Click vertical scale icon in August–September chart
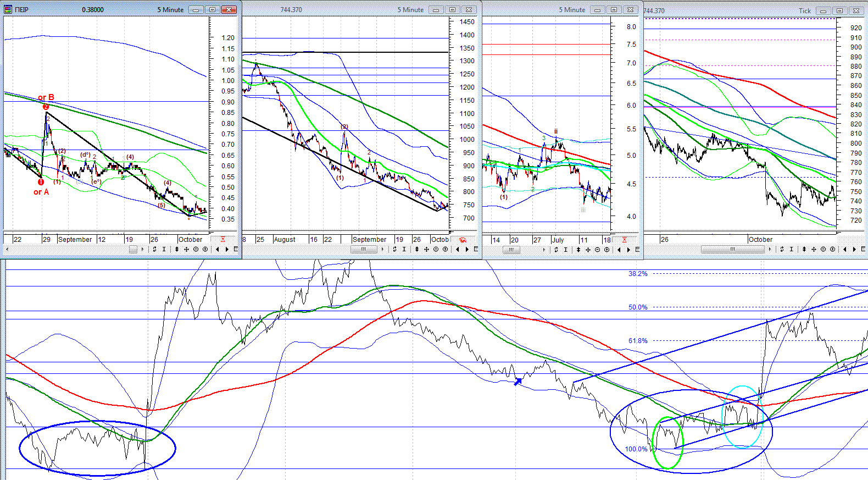Screen dimensions: 868x480 point(417,249)
